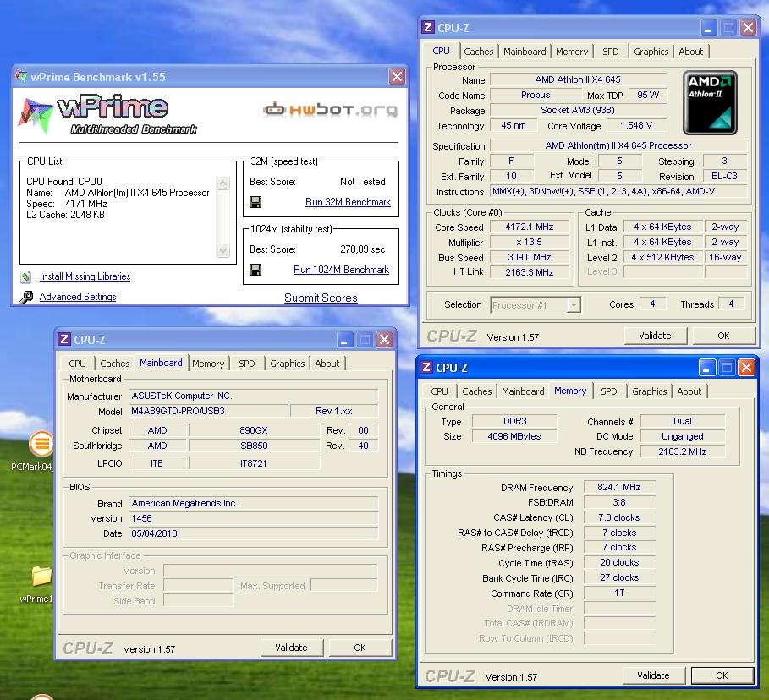Open the PCMark04 desktop icon

[x=41, y=444]
